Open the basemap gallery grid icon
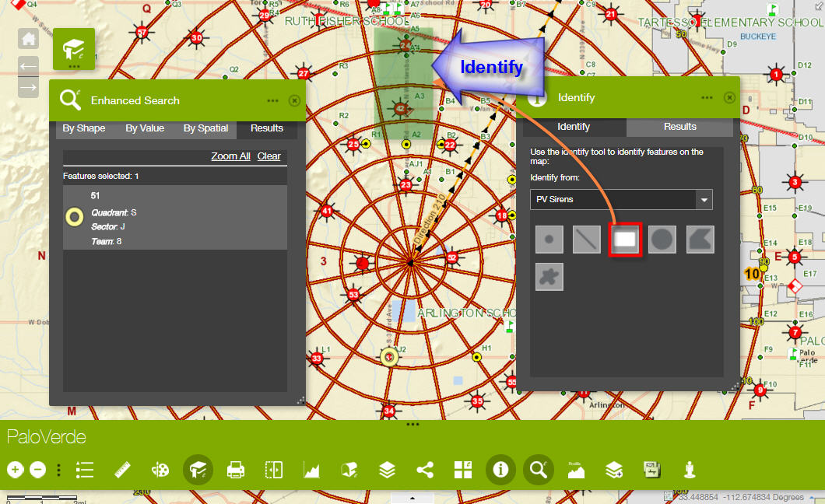Image resolution: width=825 pixels, height=504 pixels. 463,469
